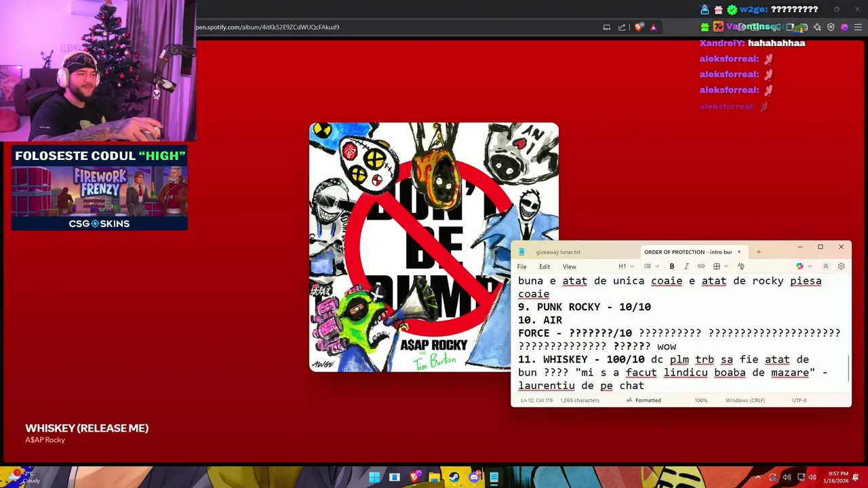
Task: Click the browser profile avatar icon
Action: click(x=844, y=27)
